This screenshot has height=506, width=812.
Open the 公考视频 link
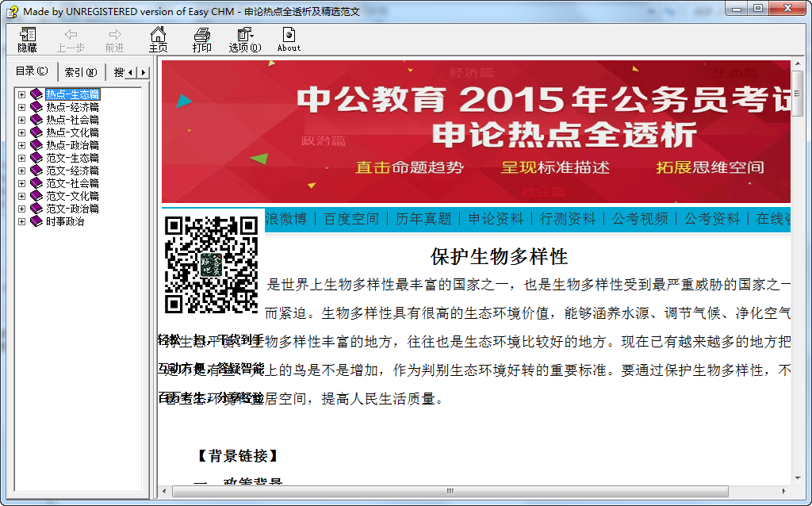pos(640,219)
